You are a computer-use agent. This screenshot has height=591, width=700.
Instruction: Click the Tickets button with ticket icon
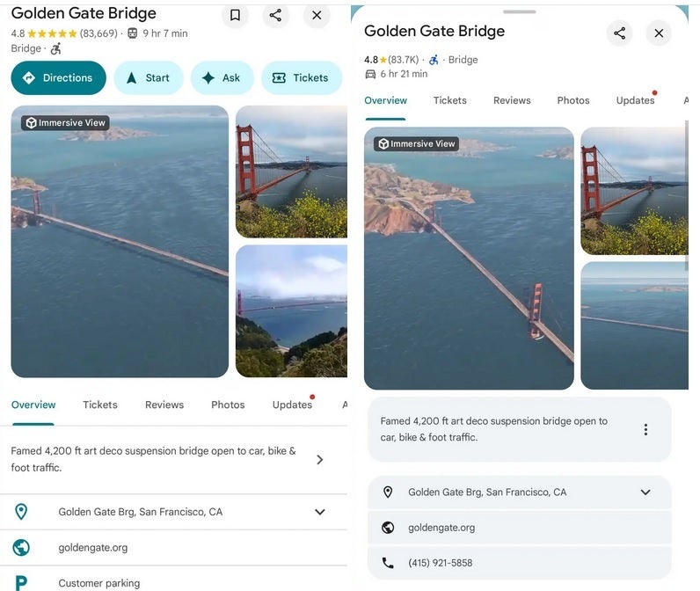[x=301, y=77]
